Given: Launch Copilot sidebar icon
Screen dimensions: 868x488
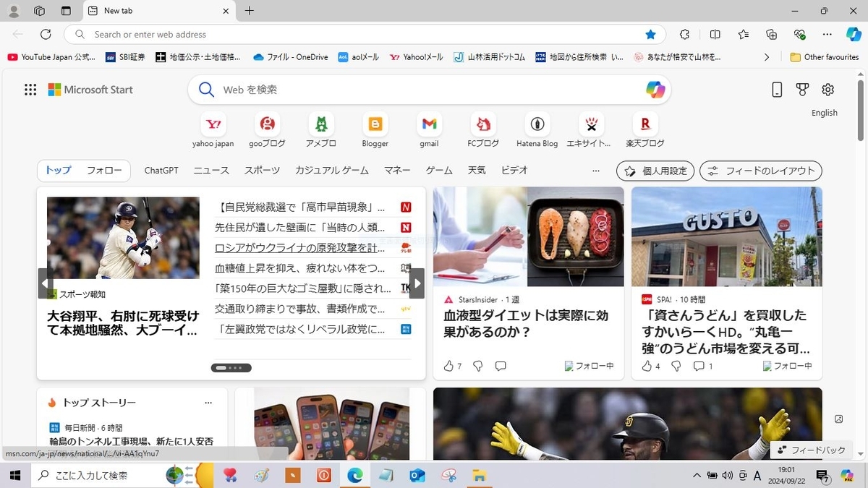Looking at the screenshot, I should [x=854, y=34].
